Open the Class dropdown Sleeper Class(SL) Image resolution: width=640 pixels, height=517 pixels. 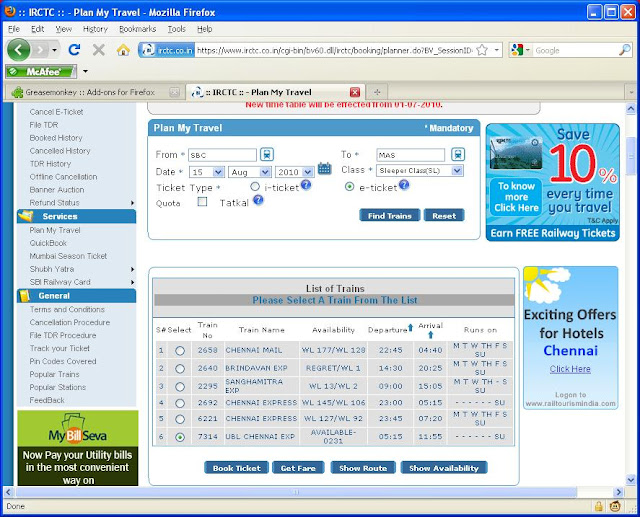tap(420, 171)
